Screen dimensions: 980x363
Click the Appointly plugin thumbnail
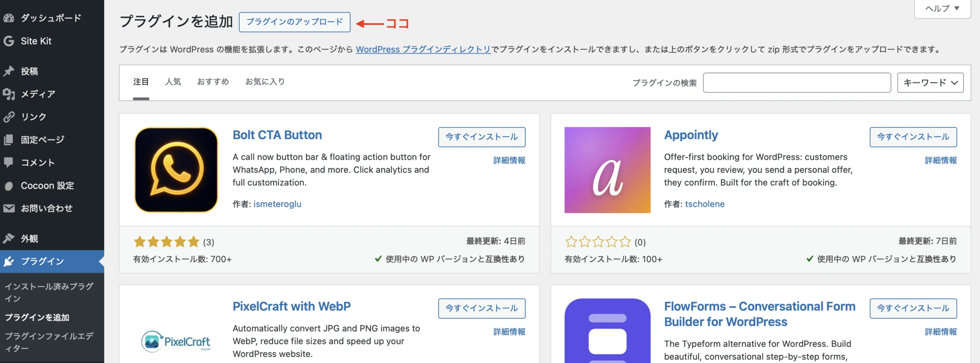coord(608,170)
